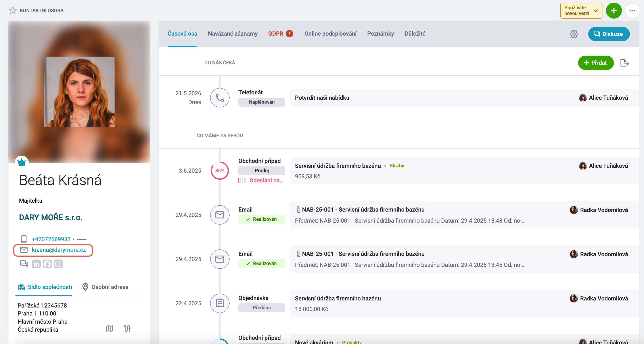Click the 85% progress circle indicator
This screenshot has height=344, width=644.
[x=220, y=170]
